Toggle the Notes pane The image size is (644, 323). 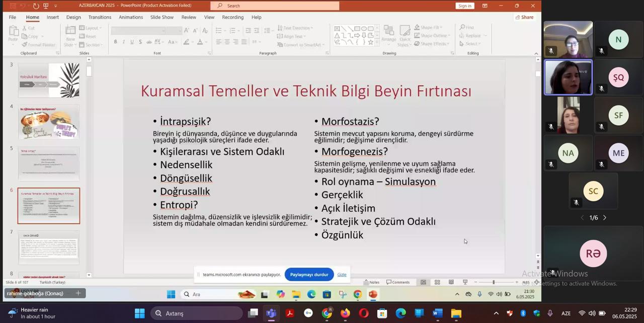tap(371, 282)
